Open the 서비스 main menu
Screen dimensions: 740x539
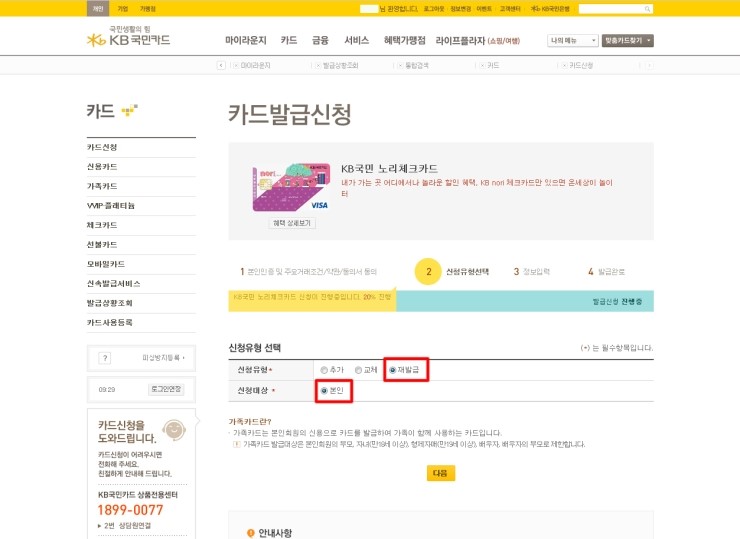point(357,41)
